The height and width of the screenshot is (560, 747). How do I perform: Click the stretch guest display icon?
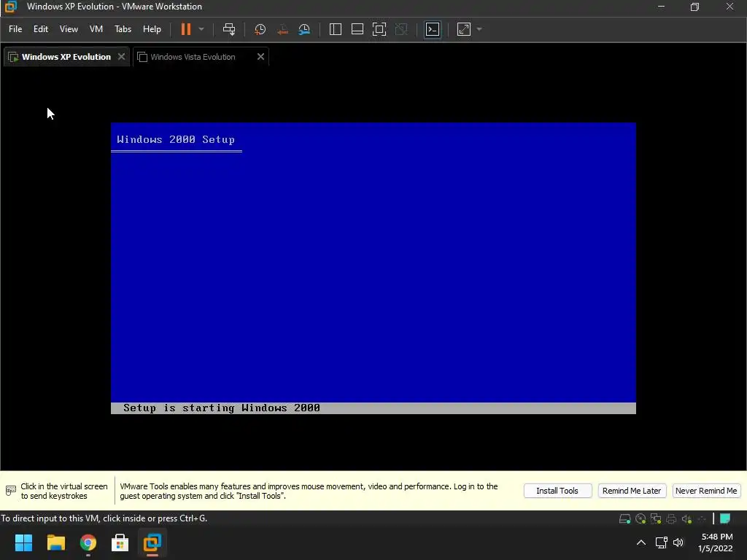coord(464,29)
